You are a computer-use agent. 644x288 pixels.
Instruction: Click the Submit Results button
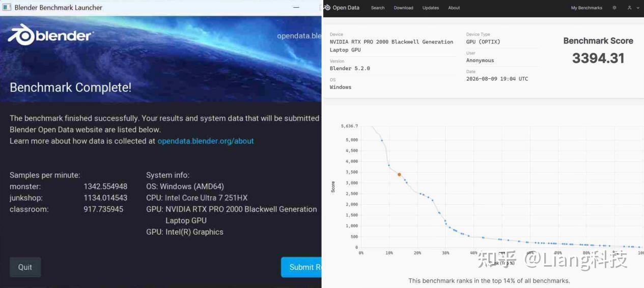point(301,267)
